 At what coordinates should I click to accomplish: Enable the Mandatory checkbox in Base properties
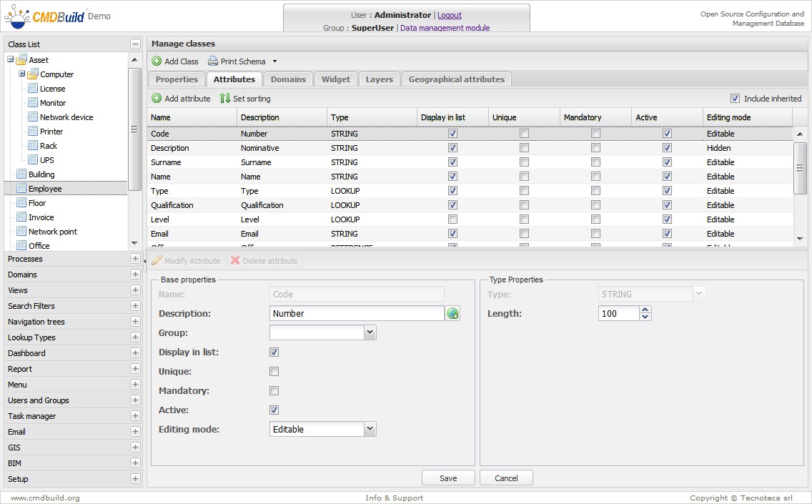point(274,391)
